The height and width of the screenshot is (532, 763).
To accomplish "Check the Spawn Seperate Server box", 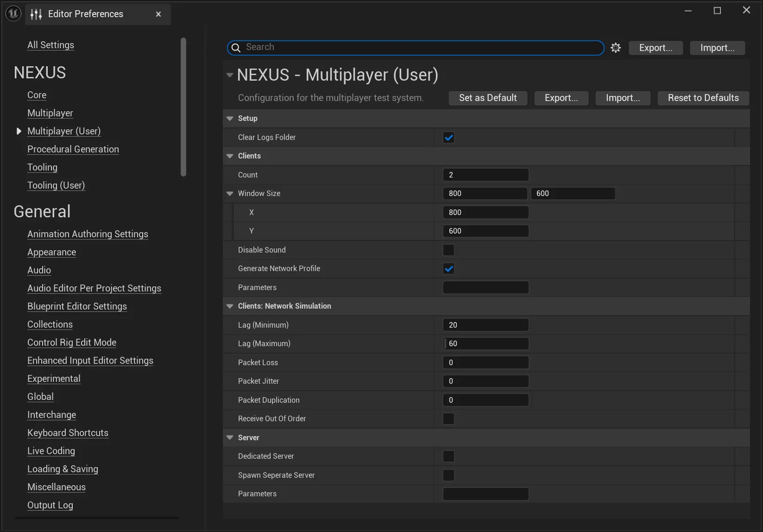I will 449,475.
